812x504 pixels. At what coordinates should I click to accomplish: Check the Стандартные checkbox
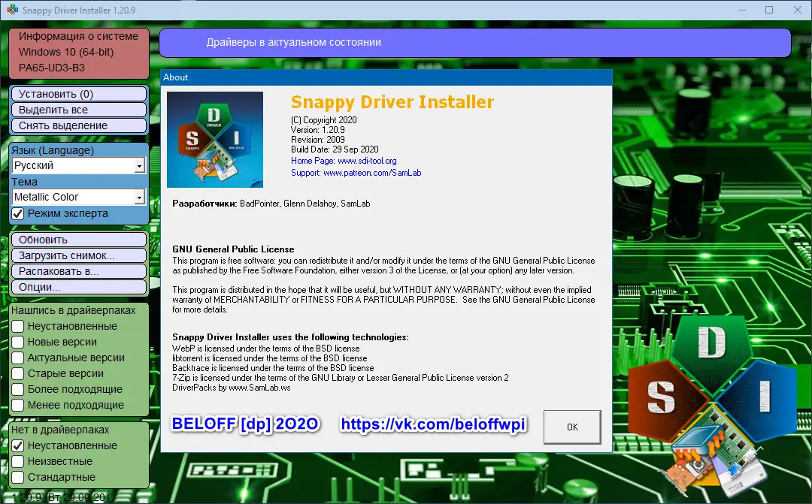17,477
